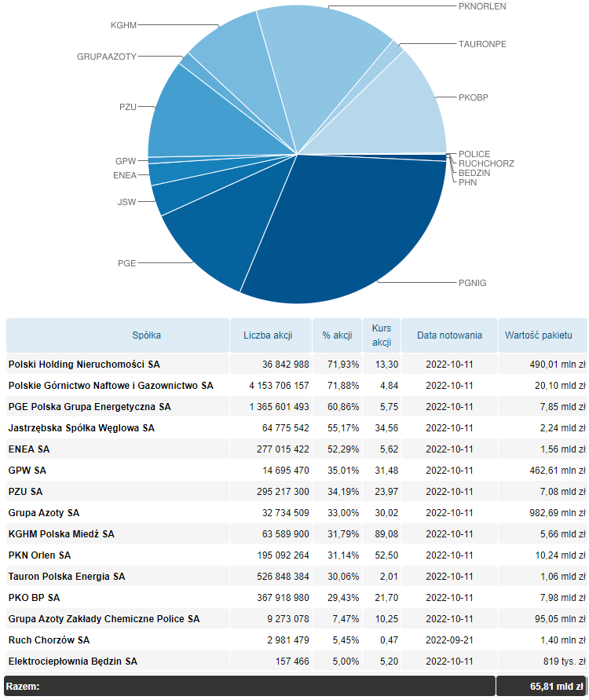Open Ruch Chorzów SA company link
The image size is (589, 700).
tap(49, 640)
